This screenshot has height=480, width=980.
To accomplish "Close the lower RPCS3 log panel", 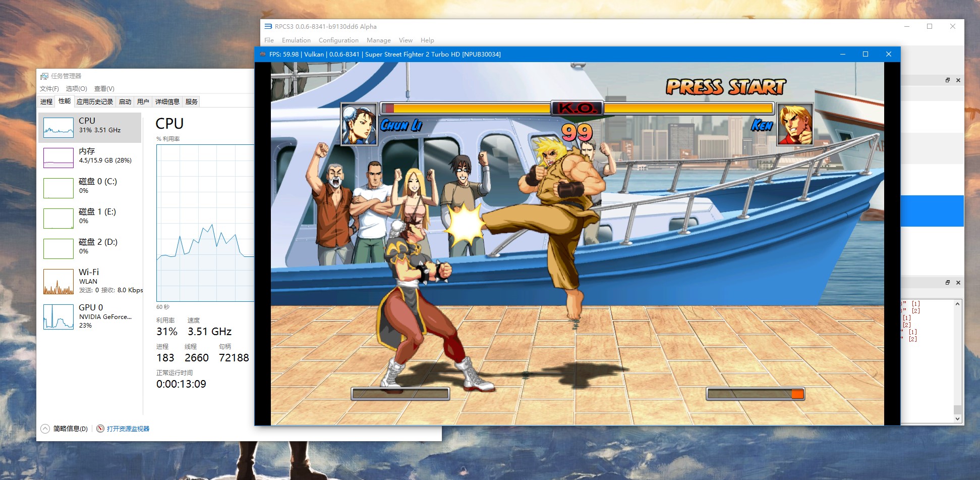I will [x=958, y=283].
